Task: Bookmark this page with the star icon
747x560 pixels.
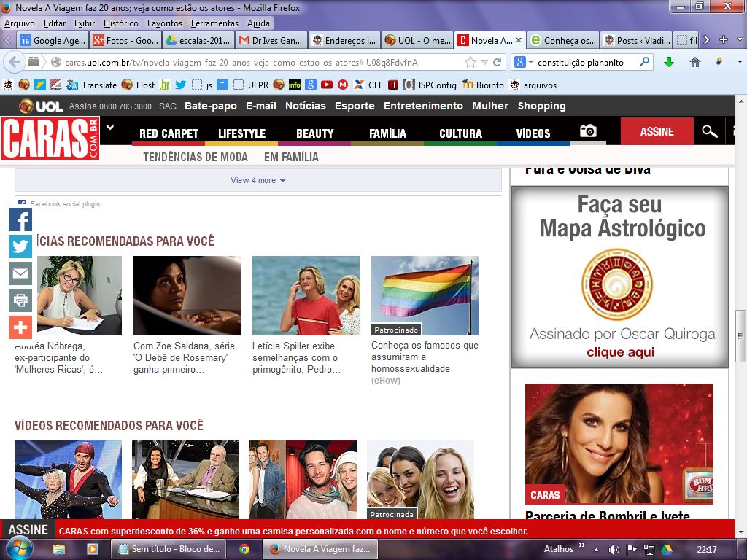Action: tap(471, 63)
